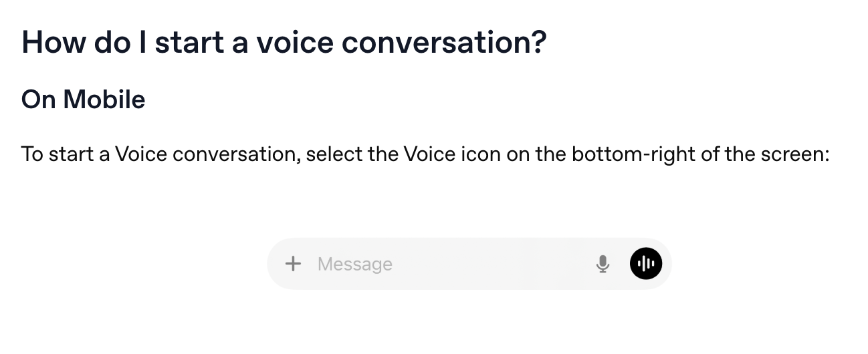Activate dictation using the gray mic icon
Screen dimensions: 868x354
point(603,264)
